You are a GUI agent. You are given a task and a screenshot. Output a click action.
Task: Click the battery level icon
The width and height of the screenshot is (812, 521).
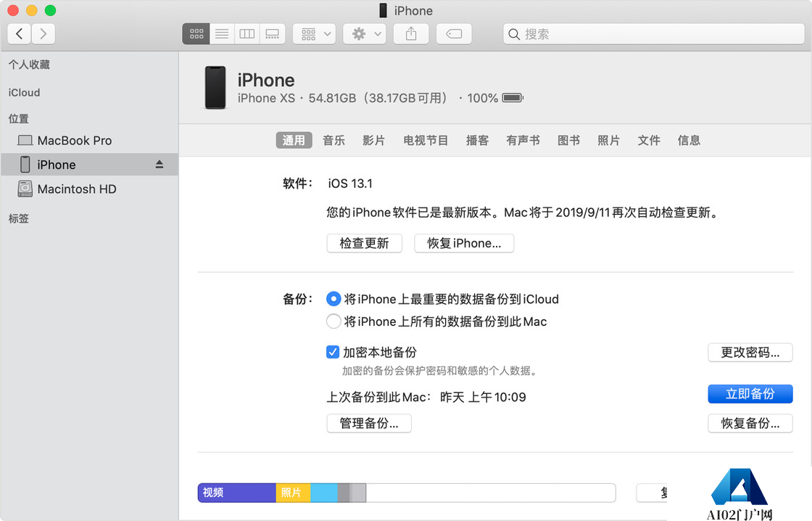coord(513,98)
